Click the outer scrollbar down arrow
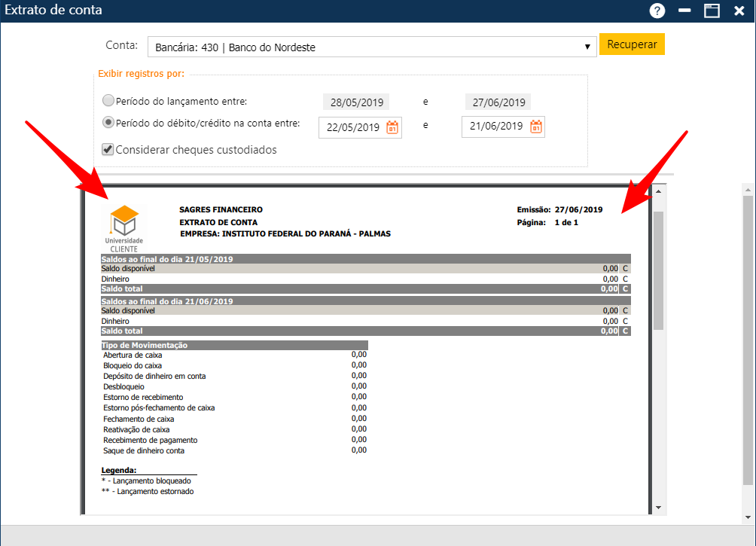This screenshot has height=546, width=756. point(748,516)
